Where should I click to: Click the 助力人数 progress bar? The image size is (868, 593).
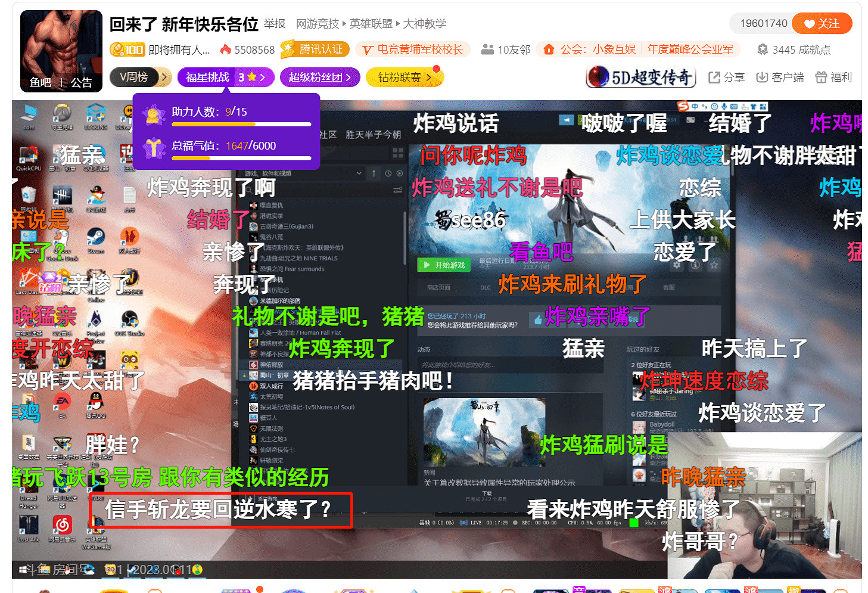[241, 125]
